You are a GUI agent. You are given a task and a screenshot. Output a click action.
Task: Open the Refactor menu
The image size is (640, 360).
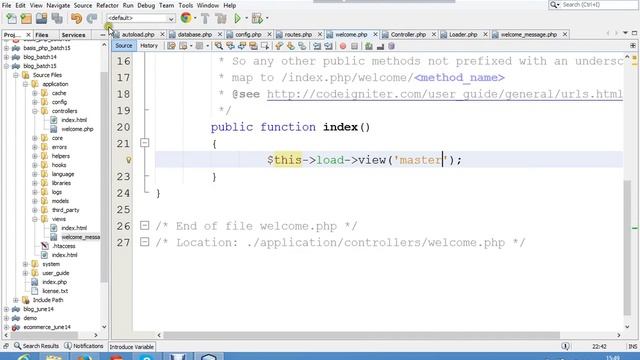coord(107,5)
